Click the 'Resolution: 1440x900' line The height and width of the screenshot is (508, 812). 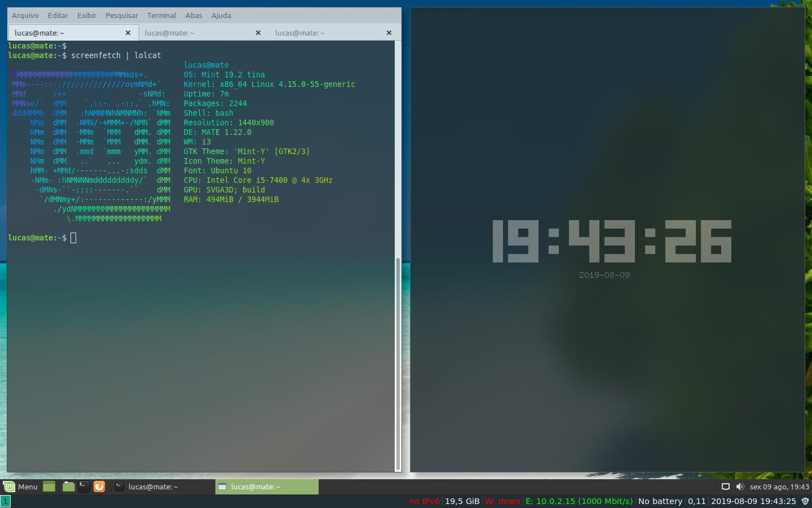pos(228,122)
